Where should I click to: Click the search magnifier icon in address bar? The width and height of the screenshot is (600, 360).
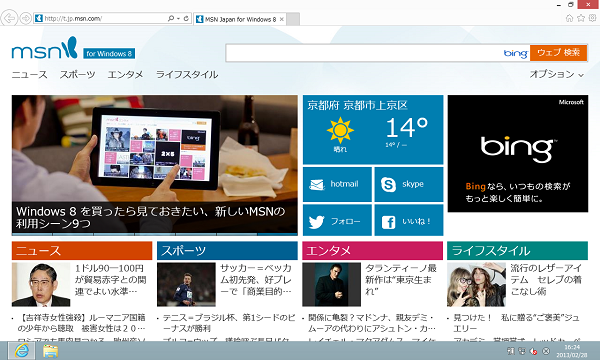click(x=171, y=18)
